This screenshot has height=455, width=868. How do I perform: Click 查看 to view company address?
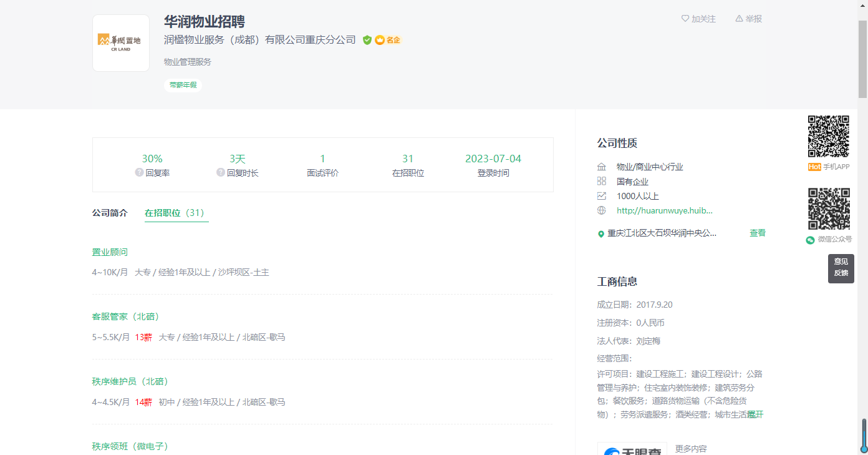pyautogui.click(x=758, y=233)
